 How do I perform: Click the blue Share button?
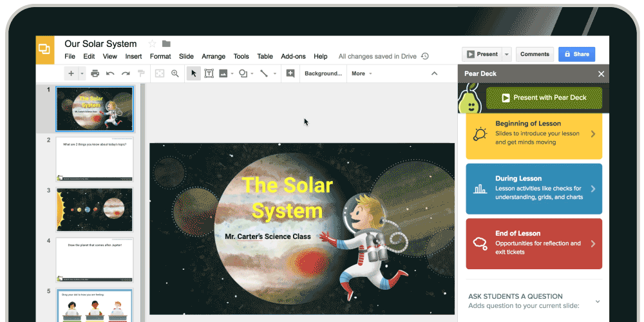[576, 54]
